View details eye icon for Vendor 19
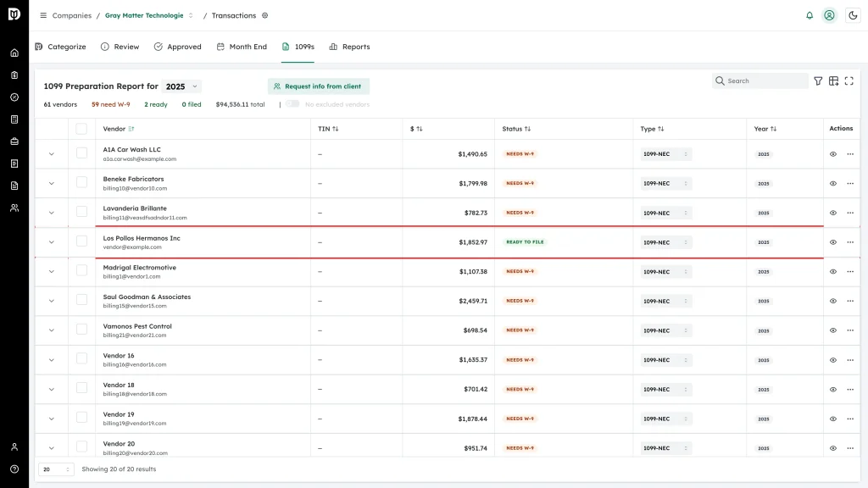Viewport: 868px width, 488px height. click(833, 419)
